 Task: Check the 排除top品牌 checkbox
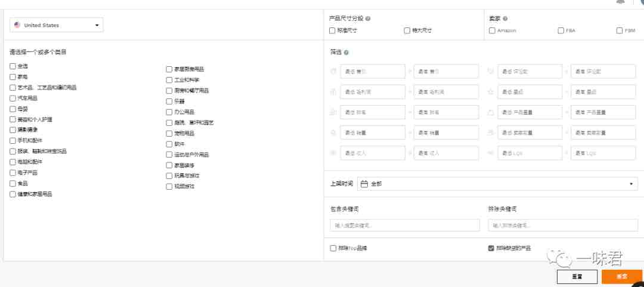pyautogui.click(x=333, y=248)
